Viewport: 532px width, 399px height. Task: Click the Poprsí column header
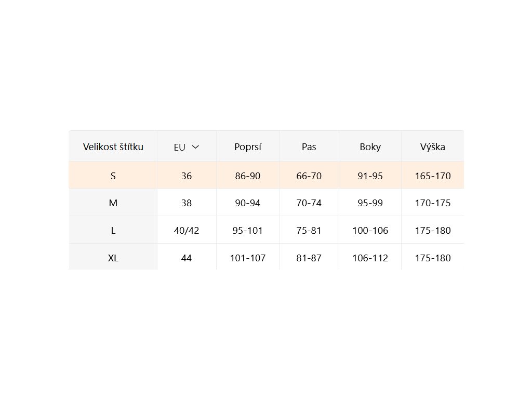pyautogui.click(x=248, y=147)
